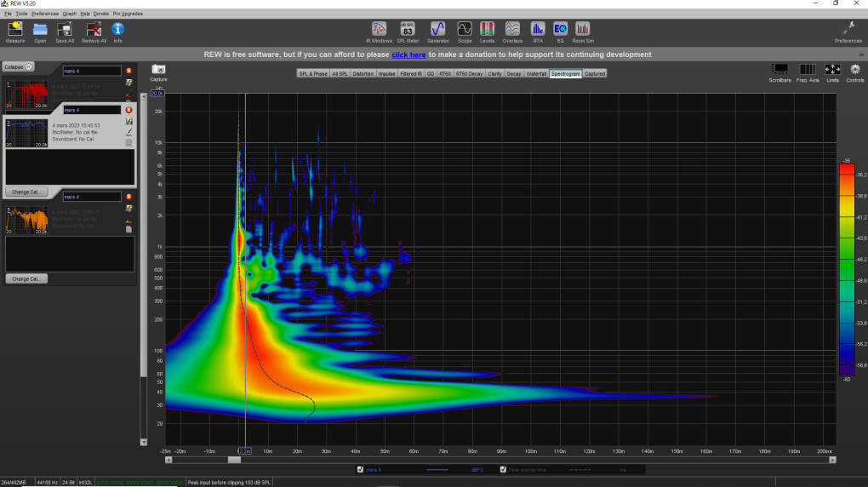Change trace colour of third orange measurement
This screenshot has width=868, height=487.
pos(129,220)
